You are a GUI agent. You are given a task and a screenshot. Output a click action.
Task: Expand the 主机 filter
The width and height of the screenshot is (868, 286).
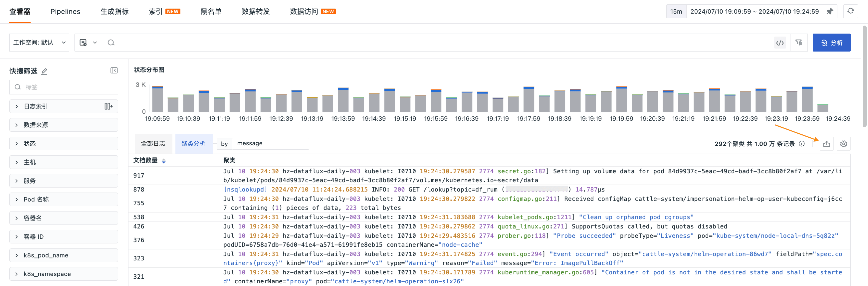point(64,162)
